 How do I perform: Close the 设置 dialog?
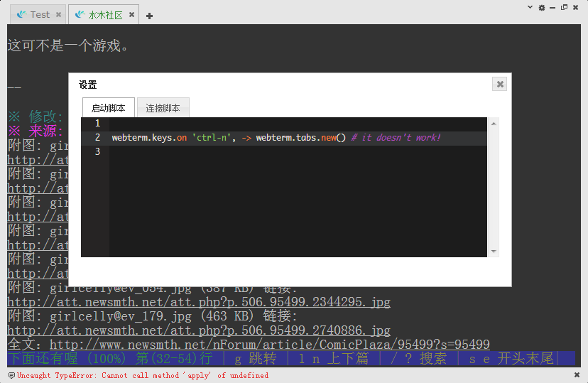[500, 84]
